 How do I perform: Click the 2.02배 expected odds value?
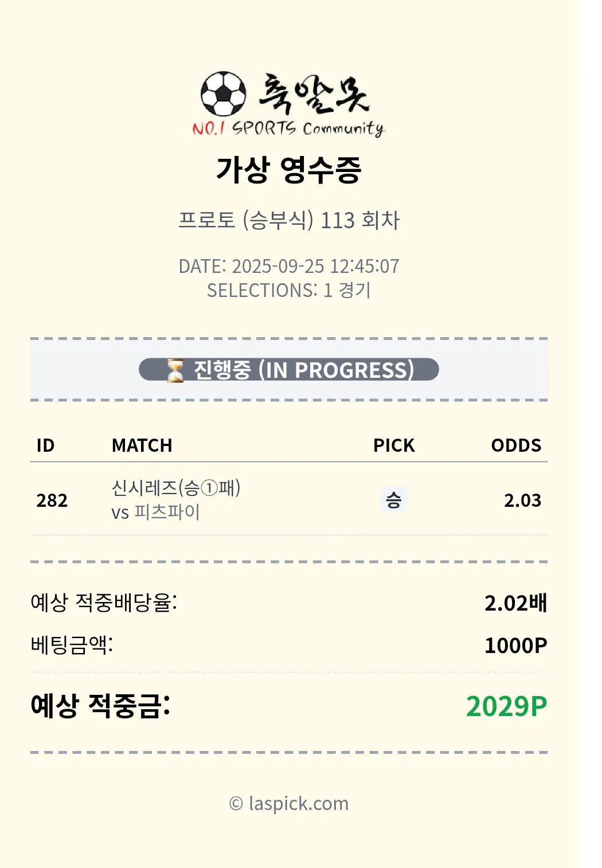tap(515, 603)
